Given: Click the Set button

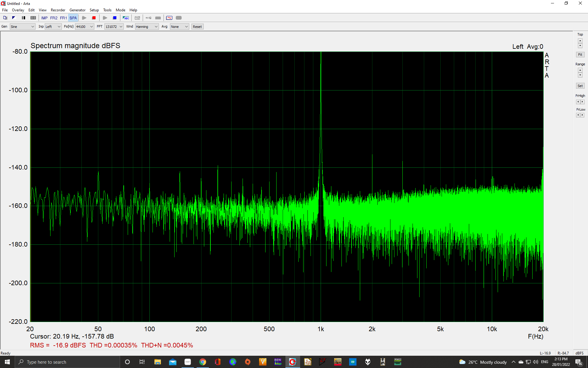Looking at the screenshot, I should [x=580, y=86].
